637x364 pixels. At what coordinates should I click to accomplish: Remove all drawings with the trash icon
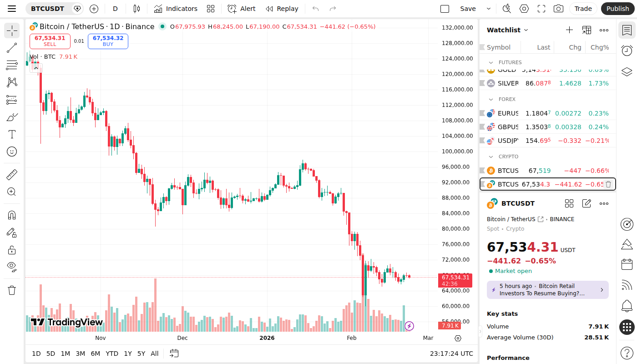11,290
